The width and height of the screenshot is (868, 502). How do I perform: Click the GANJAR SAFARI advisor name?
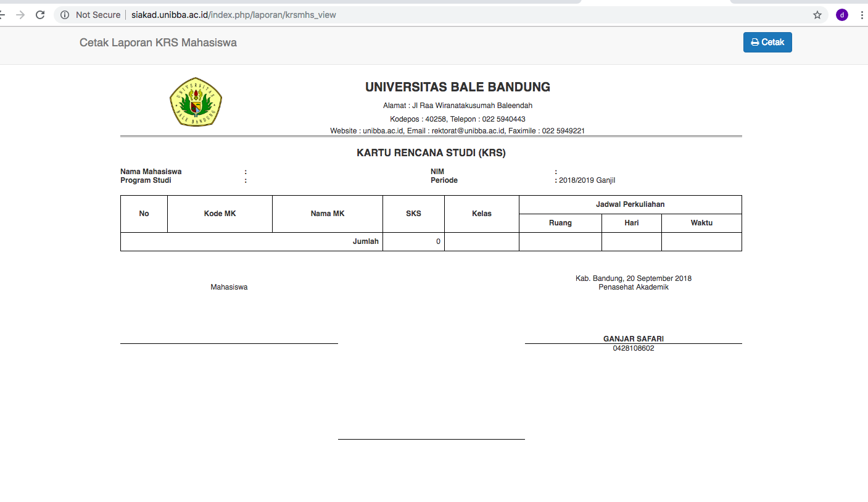point(634,339)
